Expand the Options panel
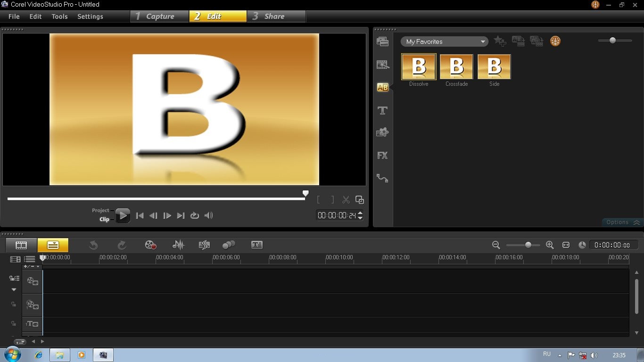 click(x=622, y=222)
